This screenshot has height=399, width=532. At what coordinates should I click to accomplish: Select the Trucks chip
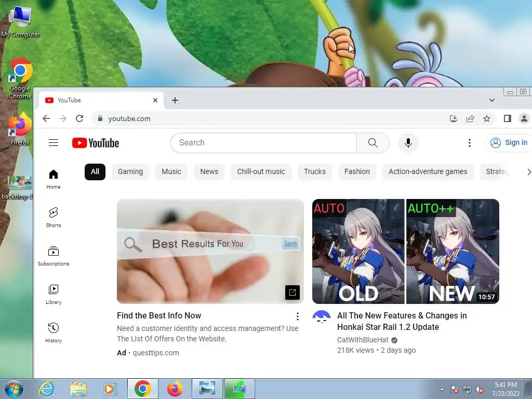[315, 171]
